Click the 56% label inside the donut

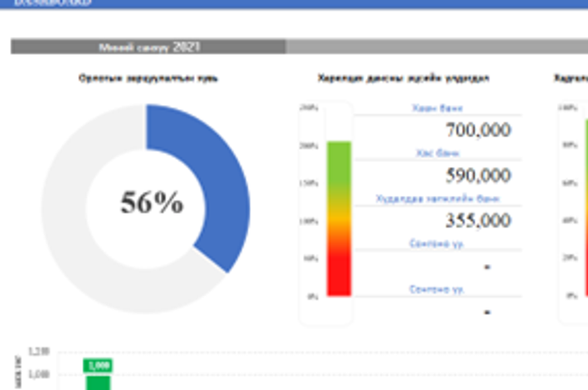(x=151, y=203)
